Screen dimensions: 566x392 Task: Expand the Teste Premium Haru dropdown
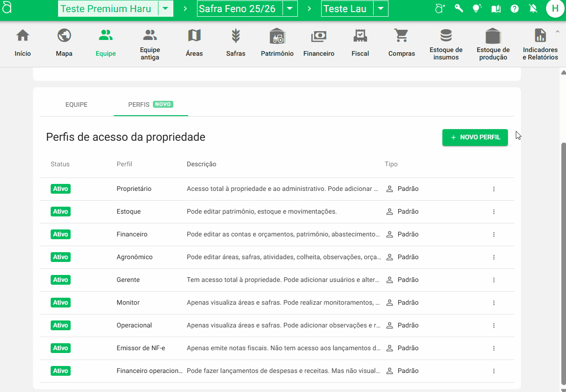pyautogui.click(x=165, y=8)
